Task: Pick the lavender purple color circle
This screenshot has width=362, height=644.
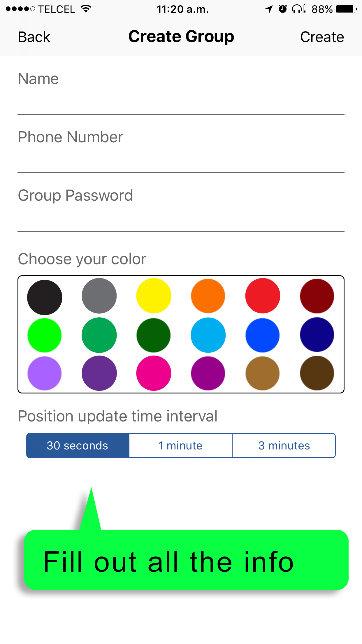Action: (45, 373)
